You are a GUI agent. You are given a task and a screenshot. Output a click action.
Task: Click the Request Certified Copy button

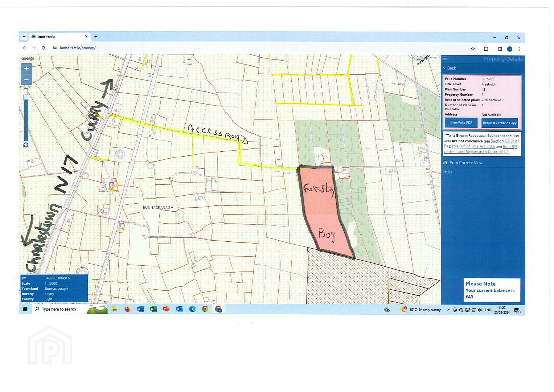(500, 123)
